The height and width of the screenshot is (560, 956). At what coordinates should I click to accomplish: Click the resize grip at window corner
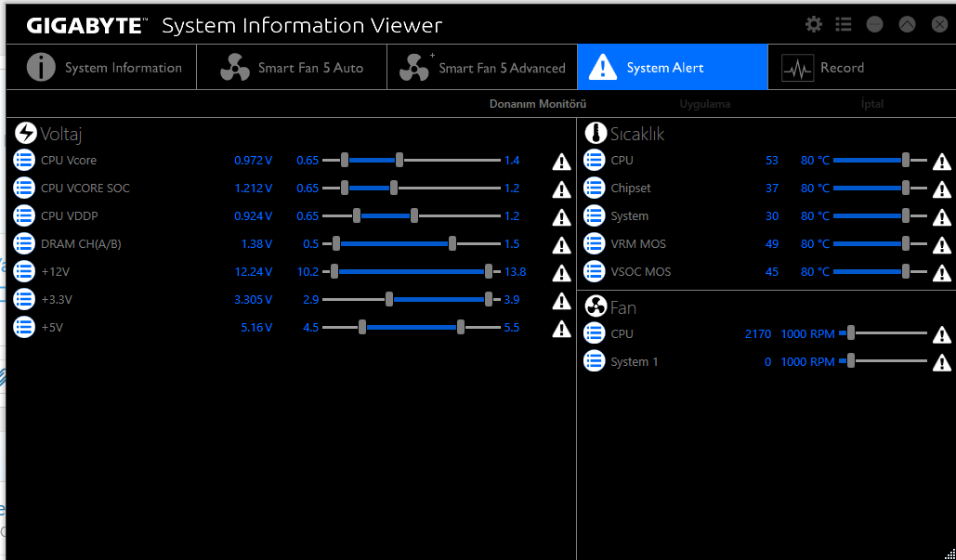tap(951, 554)
